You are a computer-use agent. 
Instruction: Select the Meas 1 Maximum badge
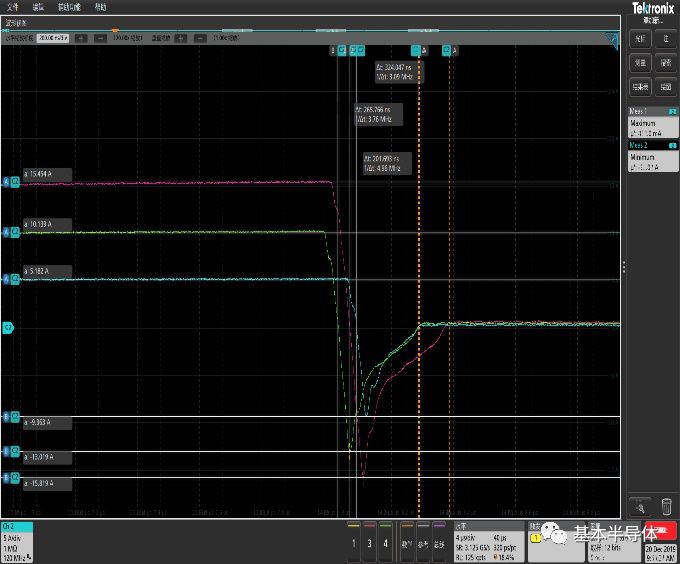click(x=650, y=124)
